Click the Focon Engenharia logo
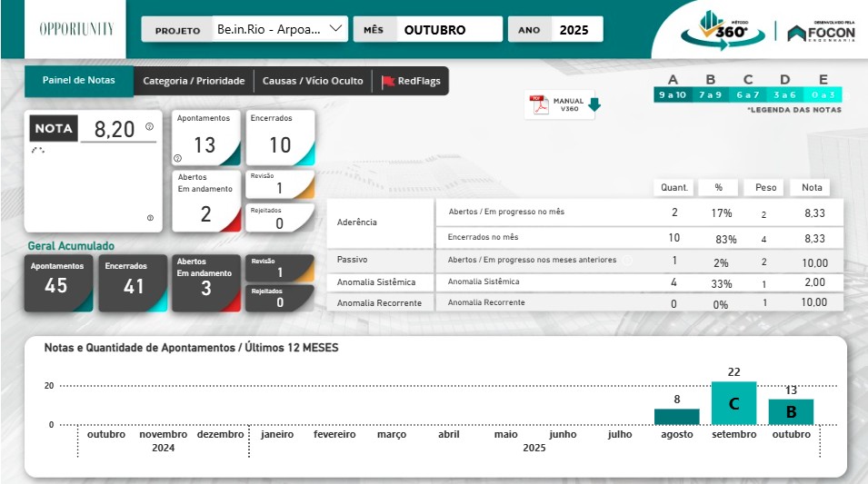The height and width of the screenshot is (484, 868). pyautogui.click(x=821, y=32)
